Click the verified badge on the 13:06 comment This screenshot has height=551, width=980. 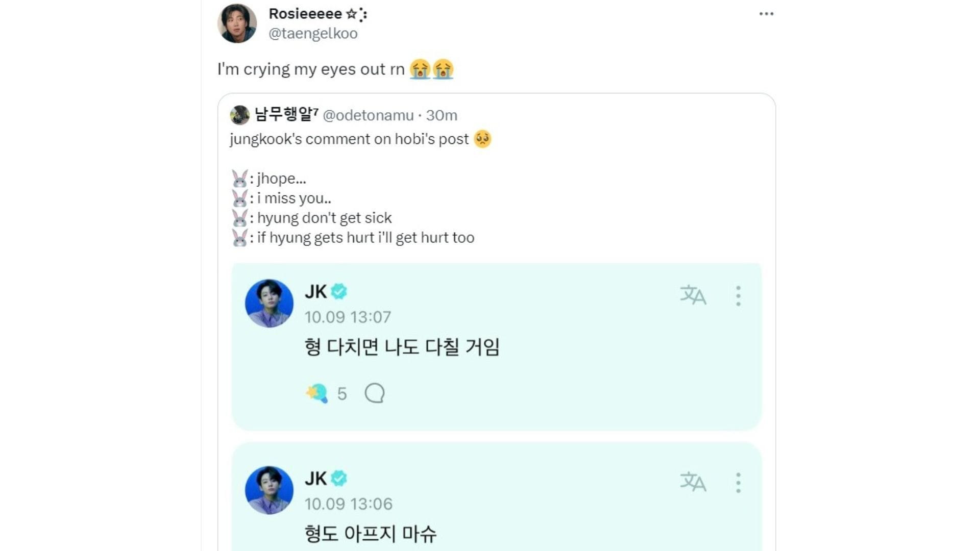339,478
